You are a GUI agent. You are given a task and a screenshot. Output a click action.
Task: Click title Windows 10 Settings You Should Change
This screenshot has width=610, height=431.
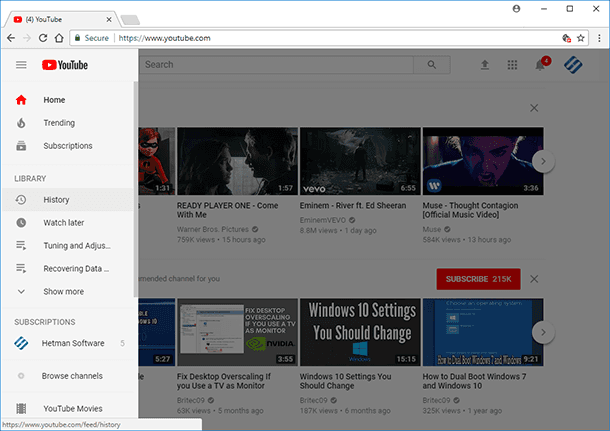[x=345, y=381]
